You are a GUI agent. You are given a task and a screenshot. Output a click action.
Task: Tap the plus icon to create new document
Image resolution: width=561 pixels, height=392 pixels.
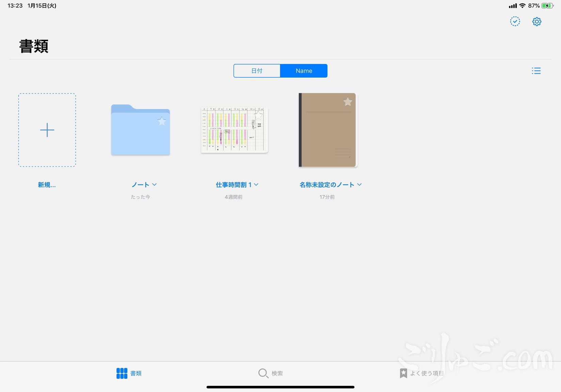47,130
